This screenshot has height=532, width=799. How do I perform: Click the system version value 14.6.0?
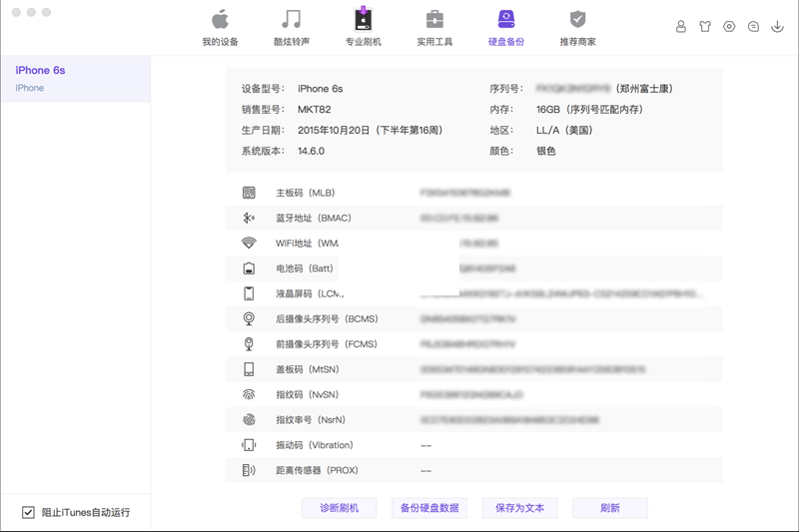pos(311,151)
